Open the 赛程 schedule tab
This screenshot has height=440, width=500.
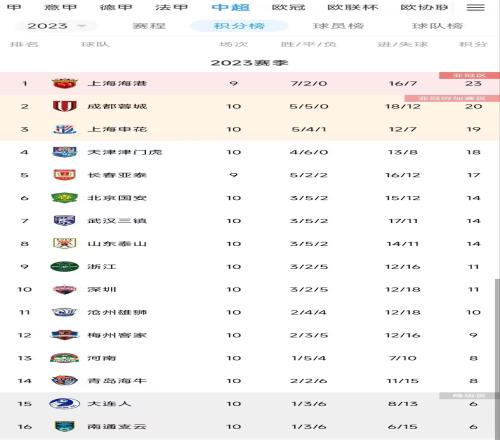click(x=149, y=26)
